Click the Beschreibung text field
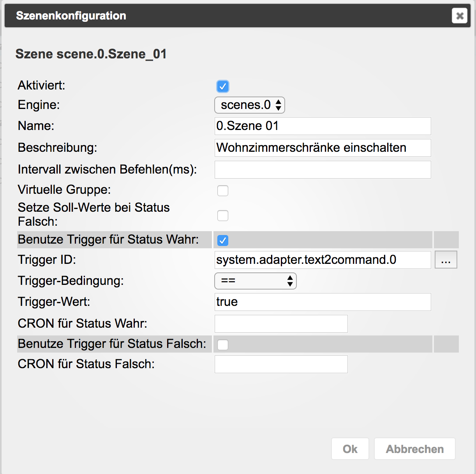 point(323,148)
